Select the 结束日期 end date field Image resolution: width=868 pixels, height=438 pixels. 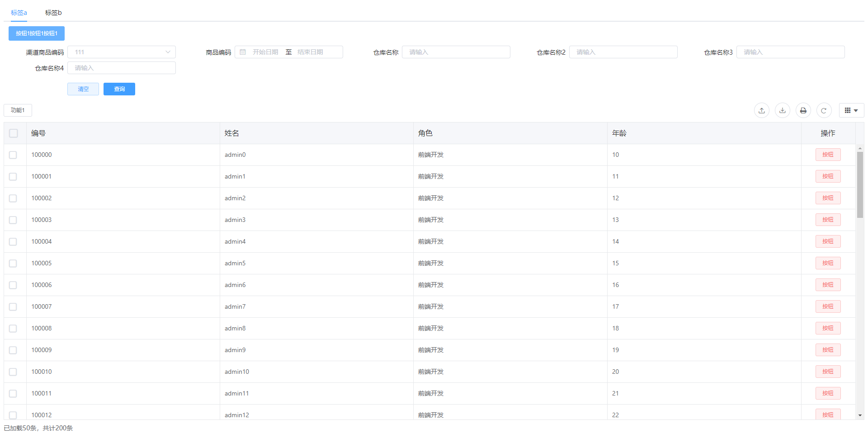point(311,52)
